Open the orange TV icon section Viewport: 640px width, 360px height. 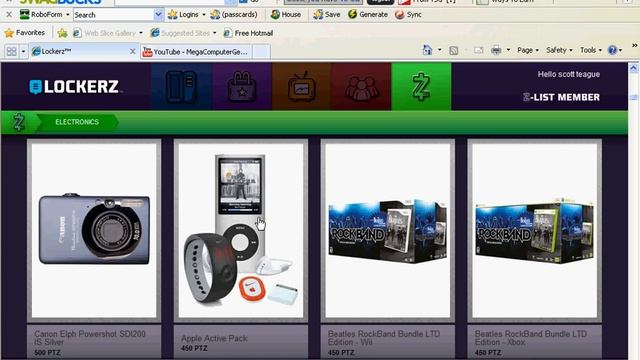302,86
